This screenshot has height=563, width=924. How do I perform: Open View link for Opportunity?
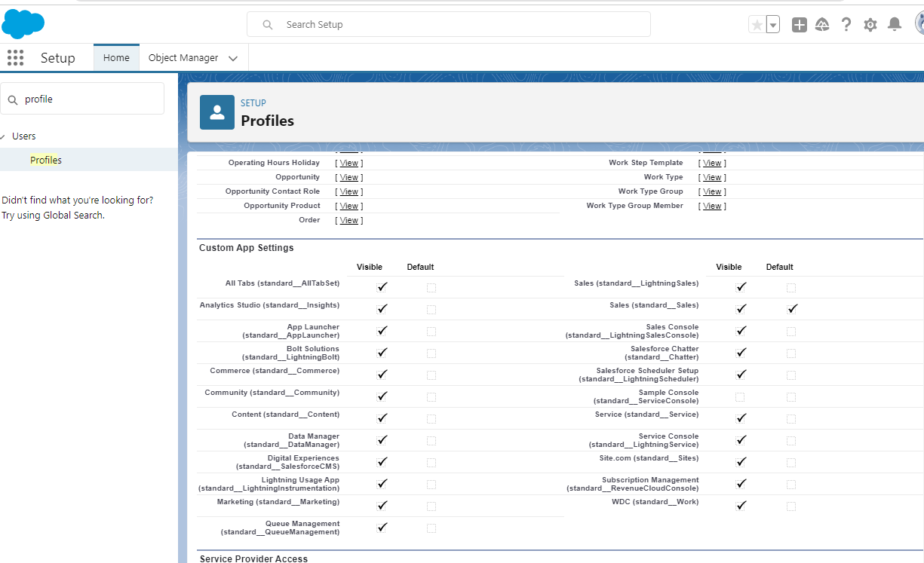[349, 177]
